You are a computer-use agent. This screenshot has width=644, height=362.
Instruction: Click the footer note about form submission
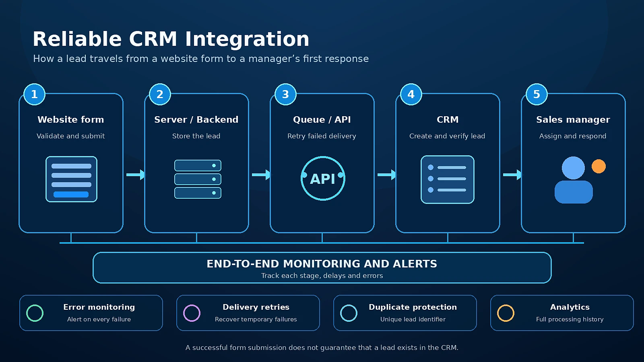(x=322, y=348)
